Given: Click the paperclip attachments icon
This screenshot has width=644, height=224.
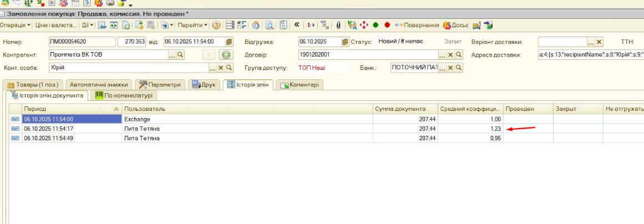Looking at the screenshot, I should click(338, 25).
